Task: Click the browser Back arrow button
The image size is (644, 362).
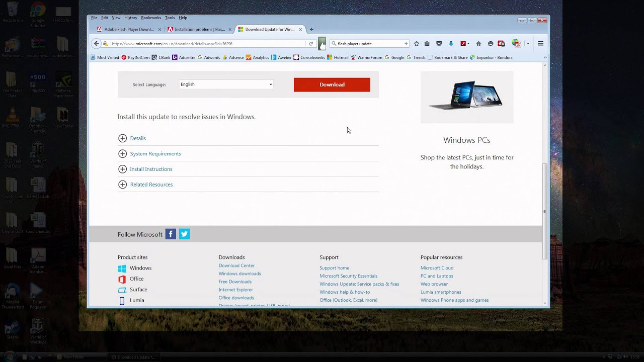Action: point(96,44)
